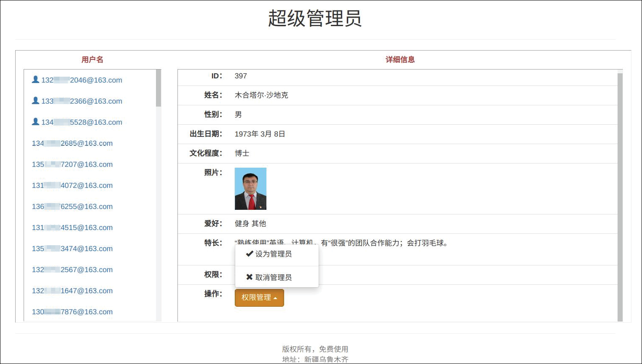Select user 130…7876@163.com
This screenshot has width=642, height=364.
coord(72,312)
